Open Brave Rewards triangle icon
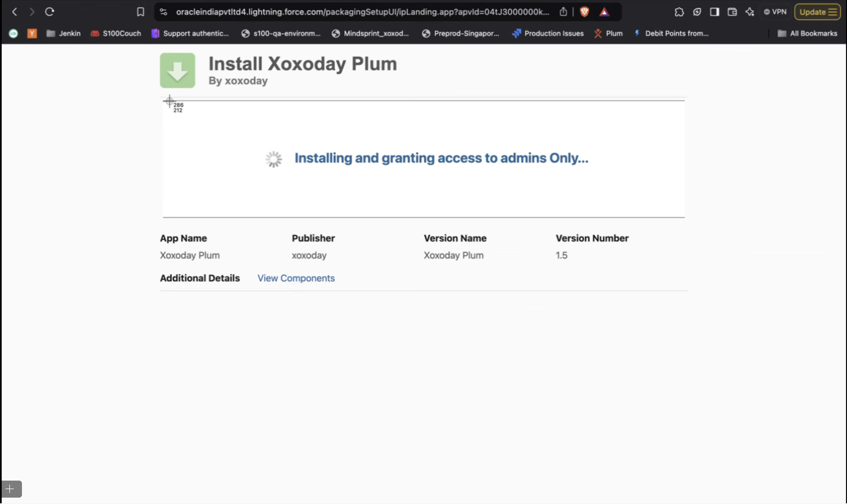Image resolution: width=847 pixels, height=504 pixels. [x=604, y=12]
